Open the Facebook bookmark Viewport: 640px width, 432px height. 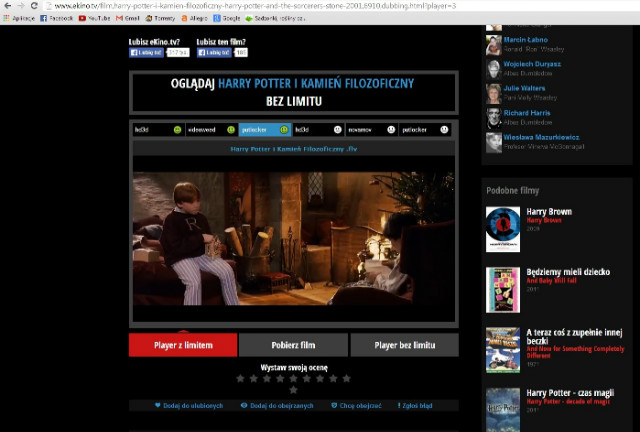point(56,18)
